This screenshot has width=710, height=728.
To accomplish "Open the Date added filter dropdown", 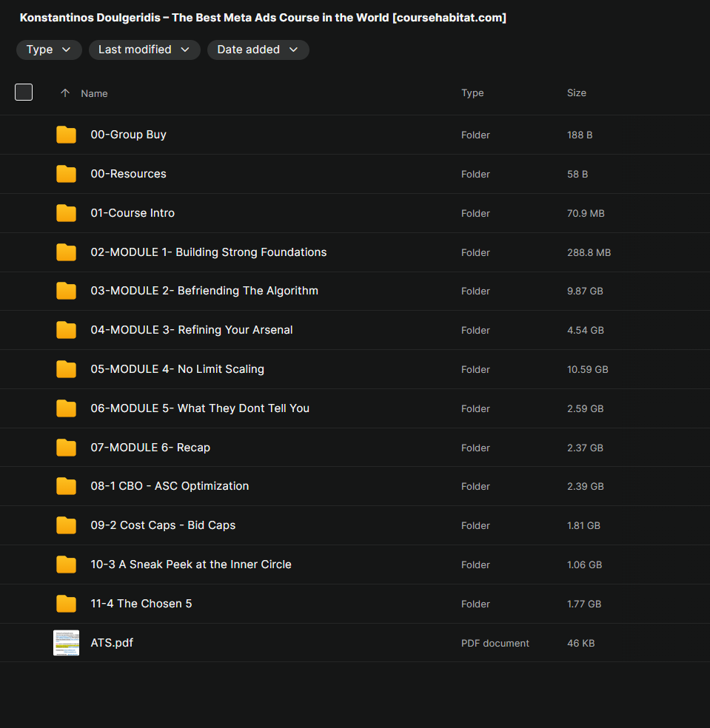I will click(x=258, y=50).
